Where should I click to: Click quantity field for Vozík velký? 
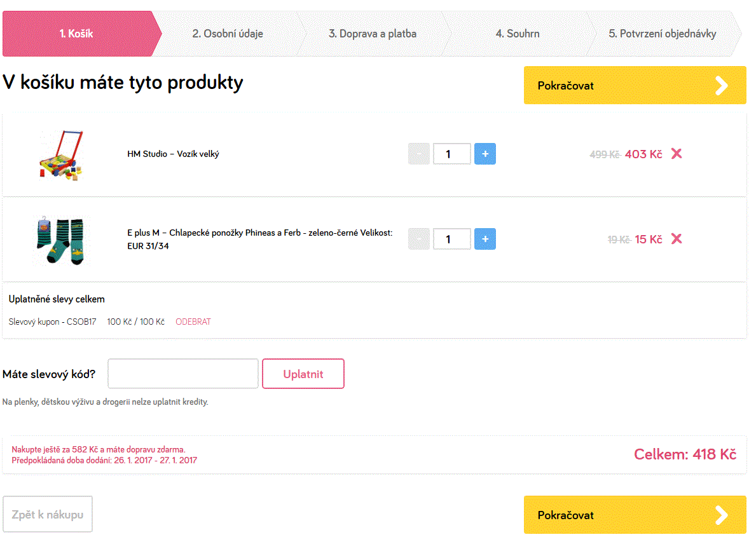[x=451, y=154]
